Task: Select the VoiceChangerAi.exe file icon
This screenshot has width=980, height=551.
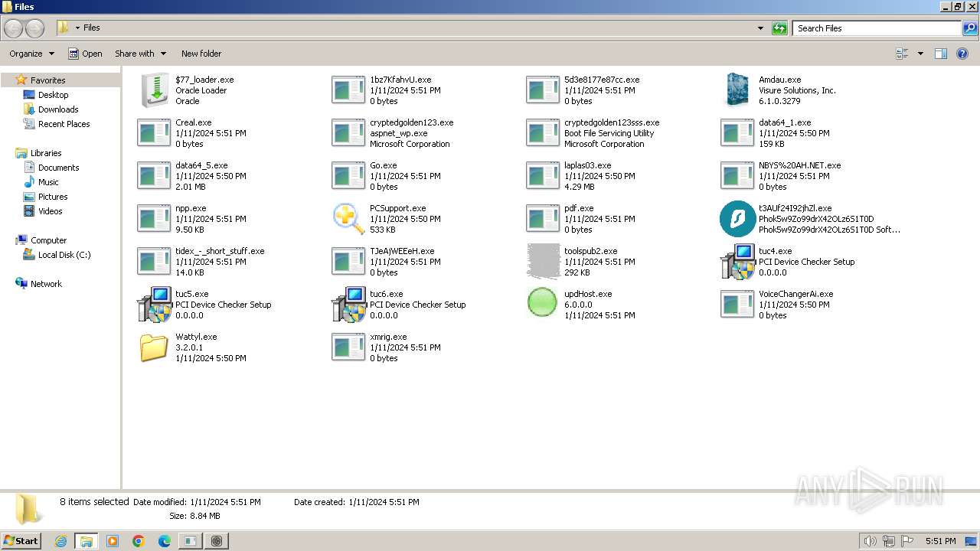Action: point(737,305)
